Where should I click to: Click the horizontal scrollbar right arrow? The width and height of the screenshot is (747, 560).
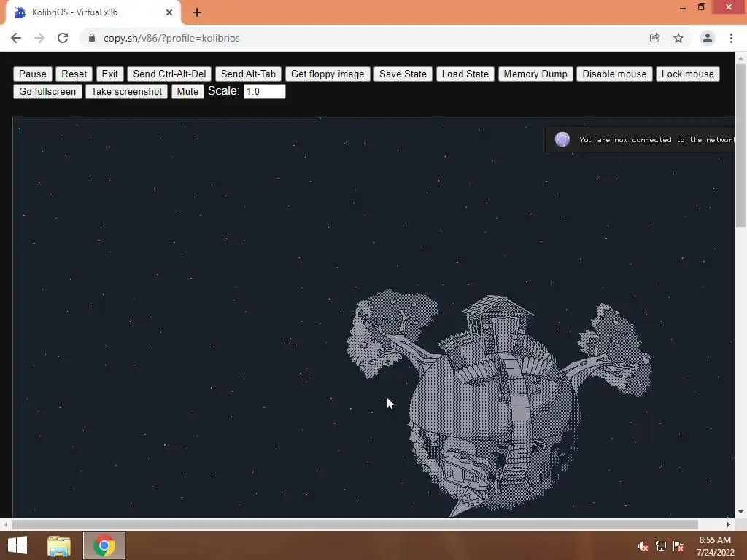pyautogui.click(x=729, y=524)
